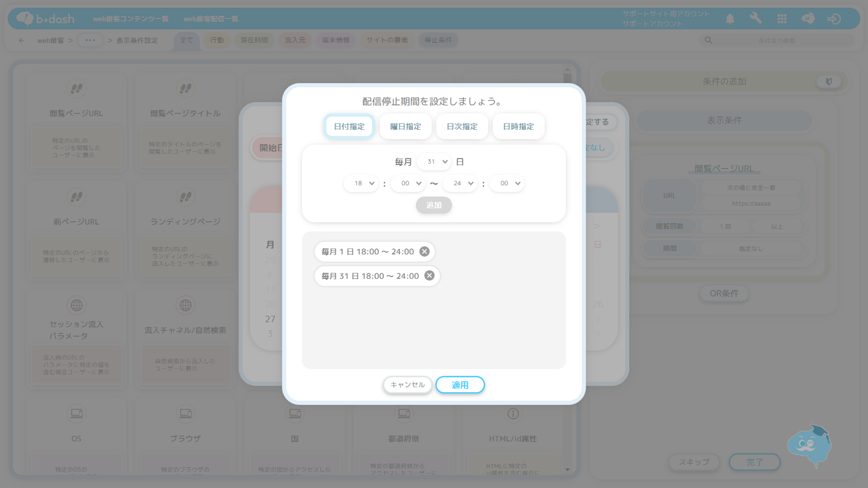868x488 pixels.
Task: Click the OS device icon
Action: click(x=76, y=414)
